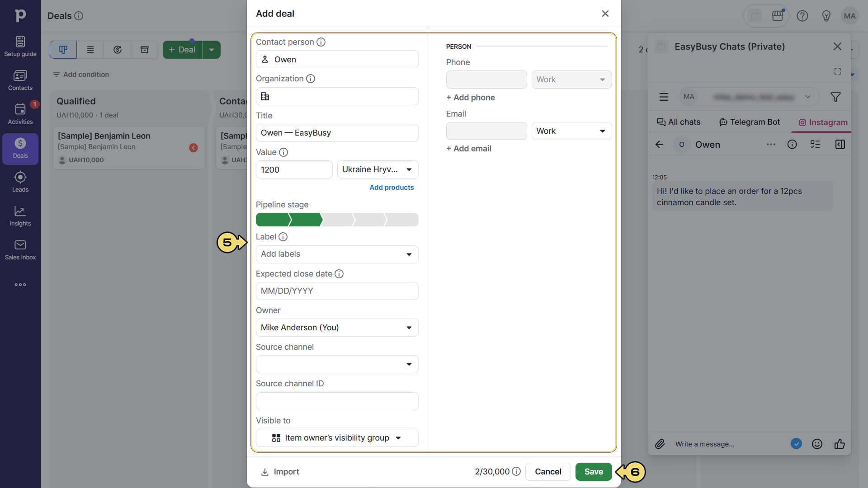Open the emoji picker in chat

click(817, 444)
